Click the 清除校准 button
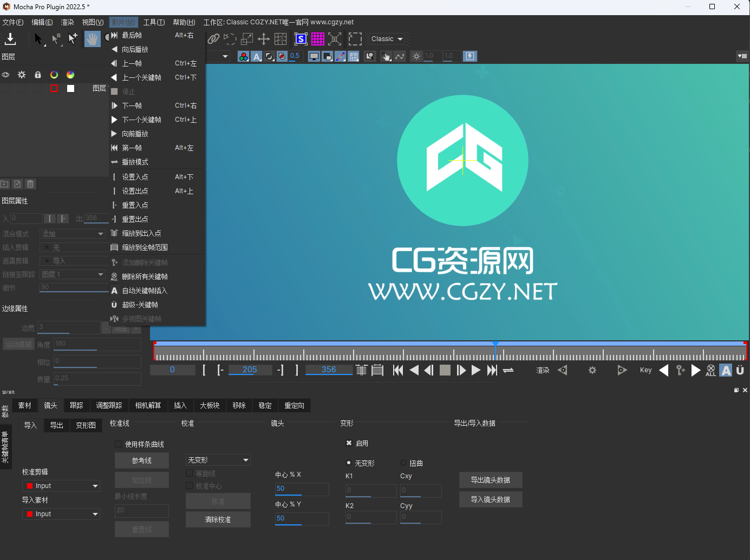This screenshot has width=750, height=560. click(x=218, y=519)
